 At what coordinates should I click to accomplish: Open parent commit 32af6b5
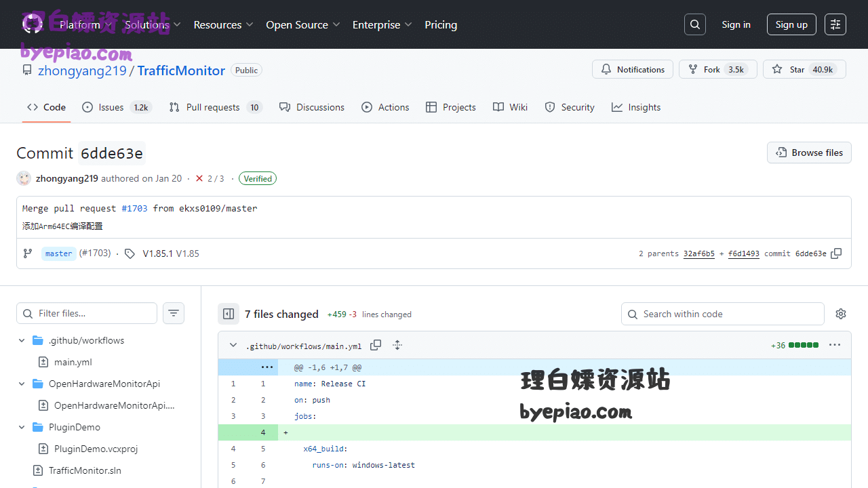[x=699, y=253]
